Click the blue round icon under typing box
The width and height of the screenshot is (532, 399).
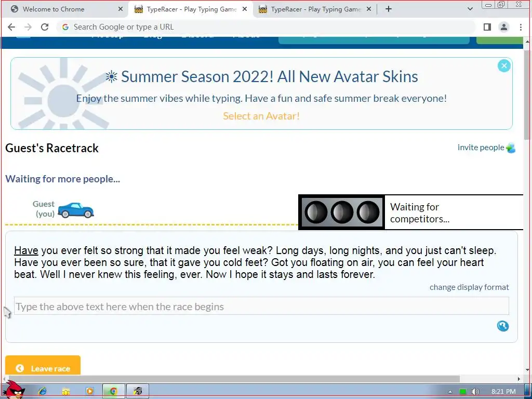pyautogui.click(x=502, y=326)
